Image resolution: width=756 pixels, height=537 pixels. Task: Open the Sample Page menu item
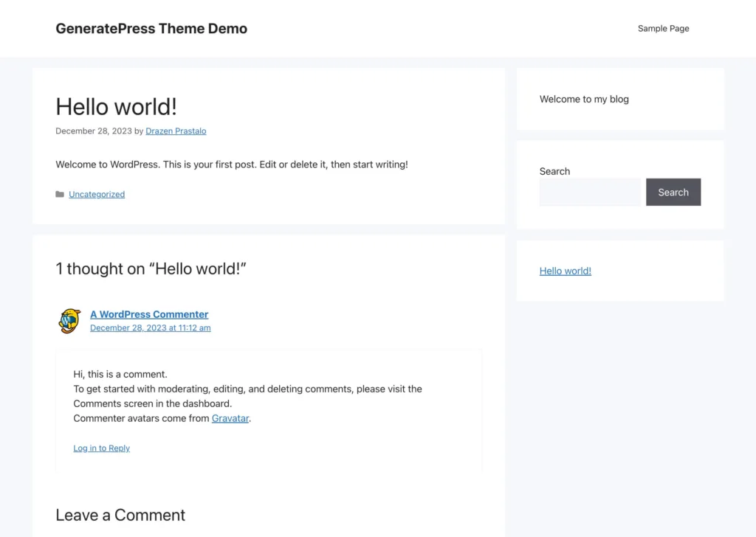click(662, 28)
